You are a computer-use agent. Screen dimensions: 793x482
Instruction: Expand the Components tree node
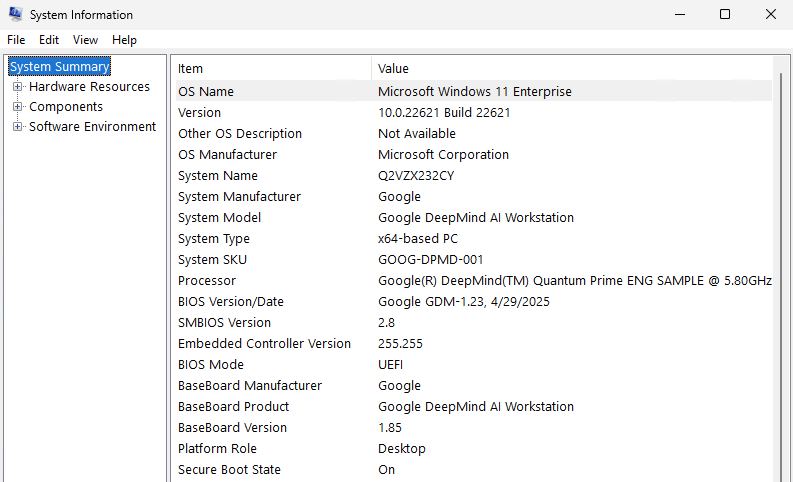coord(17,107)
